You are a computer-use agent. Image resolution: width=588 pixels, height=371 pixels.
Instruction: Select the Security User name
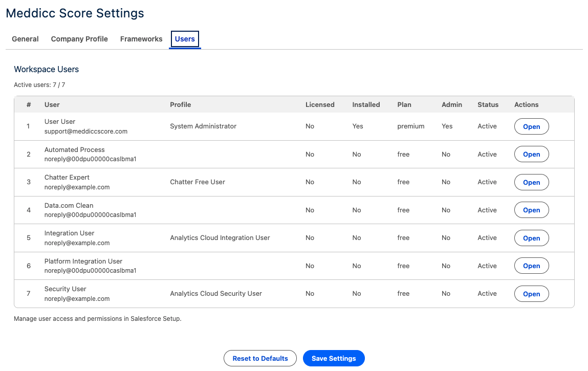coord(66,289)
